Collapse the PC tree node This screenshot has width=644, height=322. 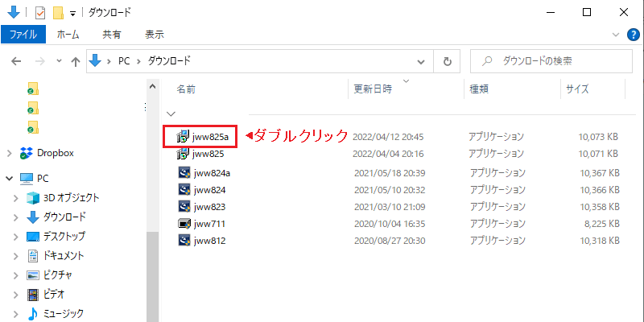10,179
